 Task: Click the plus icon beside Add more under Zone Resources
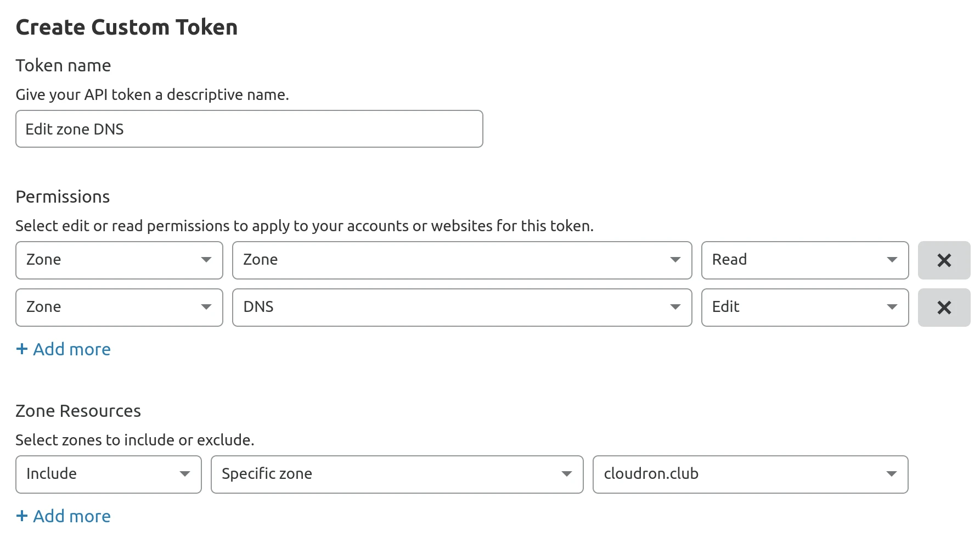point(22,515)
